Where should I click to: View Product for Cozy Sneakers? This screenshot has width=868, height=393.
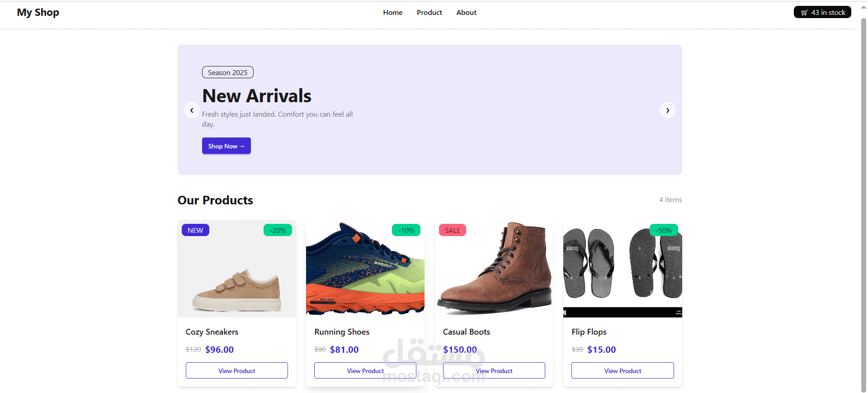point(237,370)
